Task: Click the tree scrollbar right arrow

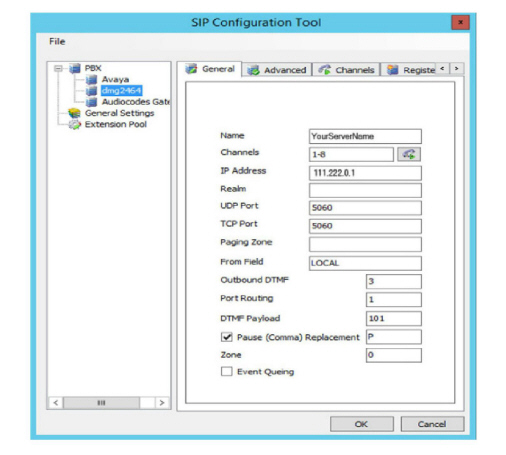Action: click(x=162, y=403)
